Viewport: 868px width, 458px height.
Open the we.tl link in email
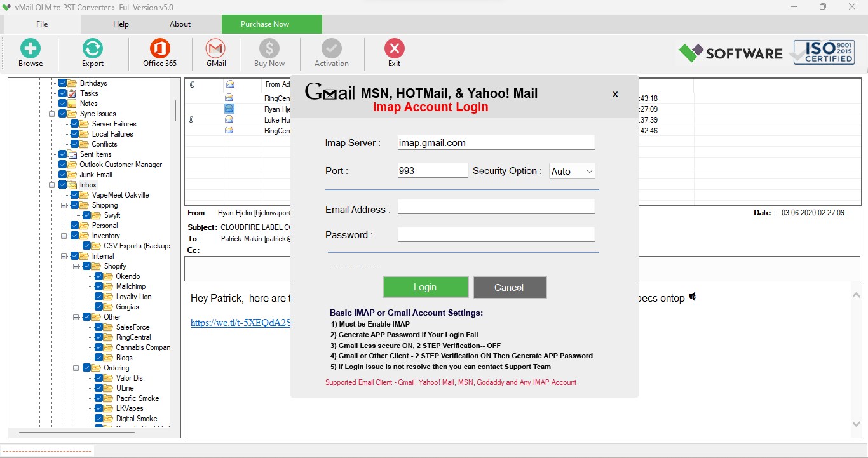pos(241,323)
